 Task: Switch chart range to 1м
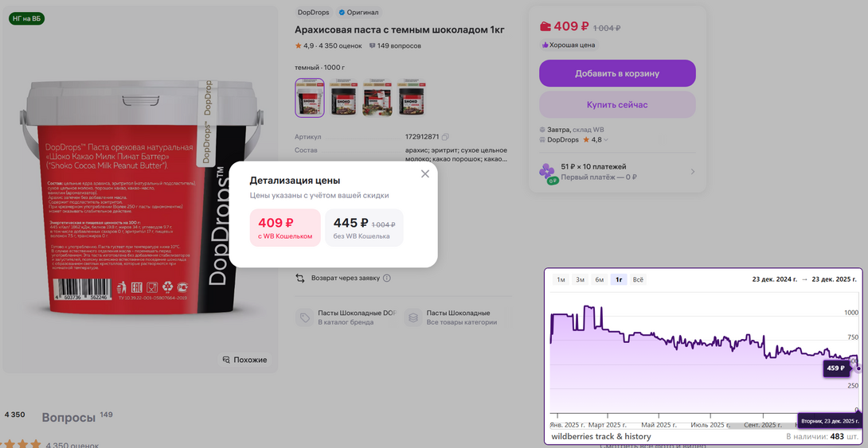pyautogui.click(x=561, y=279)
